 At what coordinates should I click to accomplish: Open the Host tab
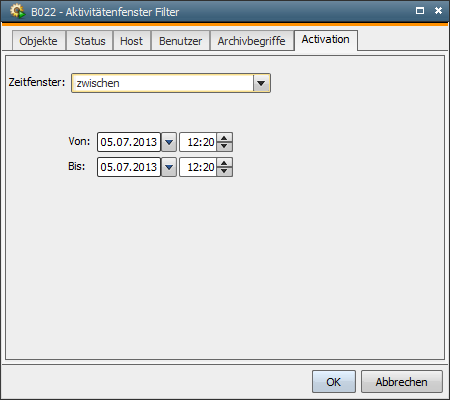pos(132,41)
